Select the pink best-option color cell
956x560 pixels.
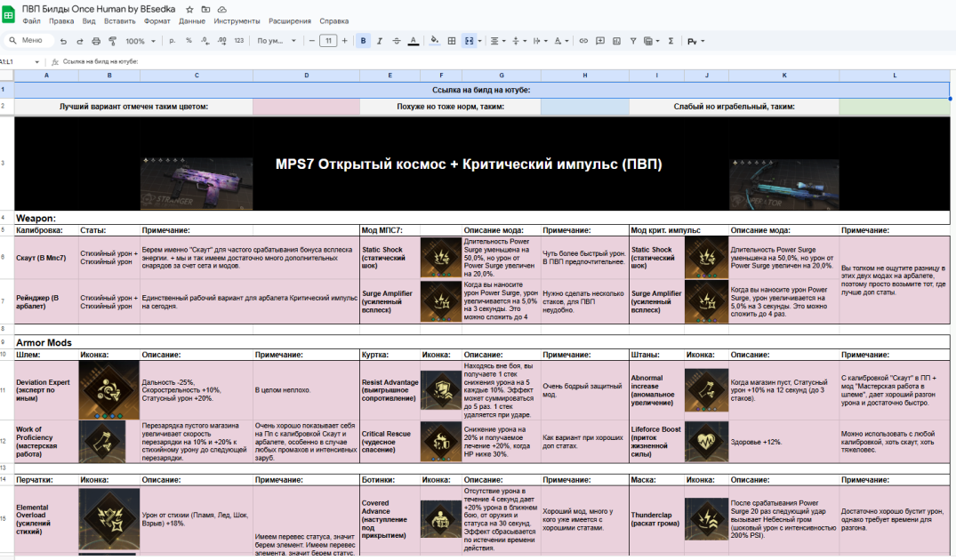(306, 106)
